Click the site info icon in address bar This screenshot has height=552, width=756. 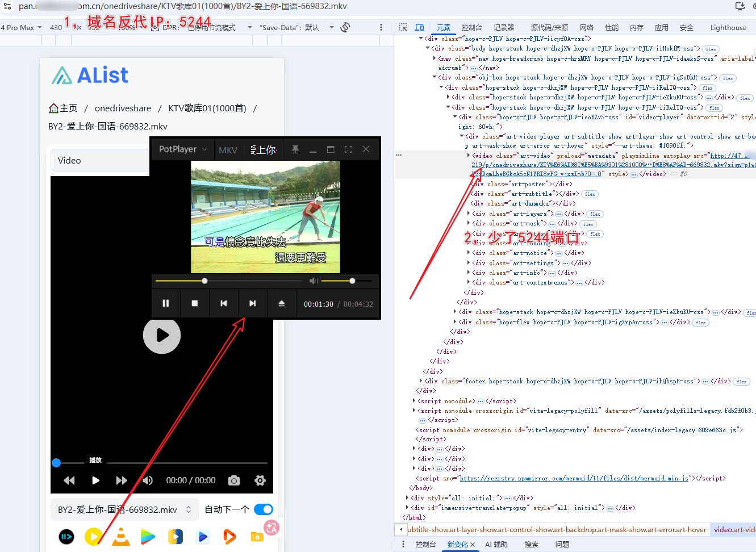[8, 6]
